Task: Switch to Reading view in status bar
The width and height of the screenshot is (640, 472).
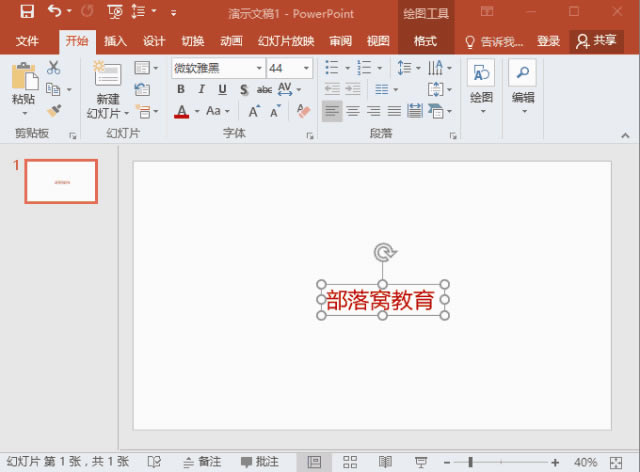Action: tap(385, 462)
